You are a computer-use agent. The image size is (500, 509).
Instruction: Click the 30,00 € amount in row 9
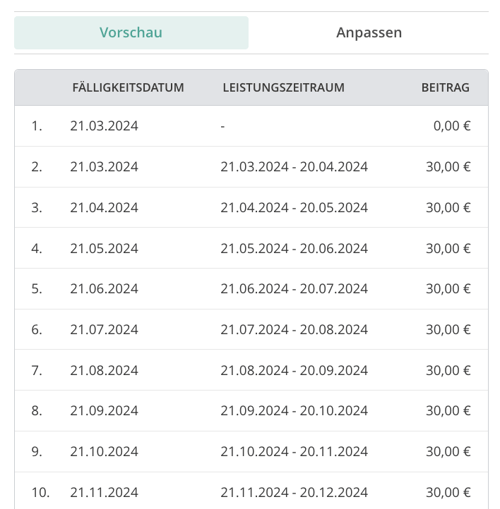pyautogui.click(x=448, y=452)
